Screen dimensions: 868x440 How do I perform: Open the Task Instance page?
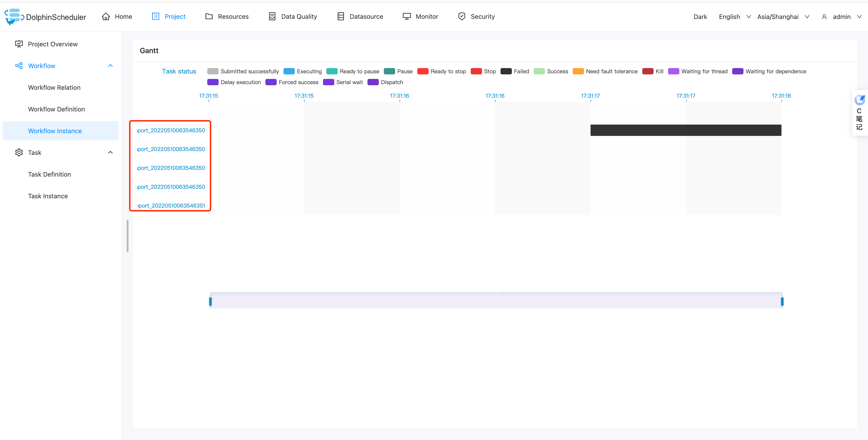pyautogui.click(x=48, y=196)
